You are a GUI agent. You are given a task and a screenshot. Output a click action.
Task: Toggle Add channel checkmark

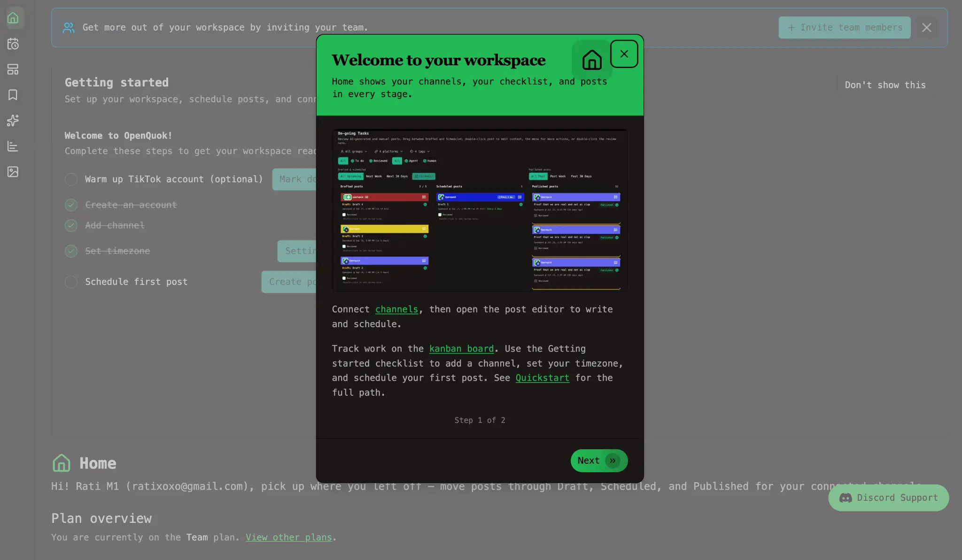click(x=71, y=225)
